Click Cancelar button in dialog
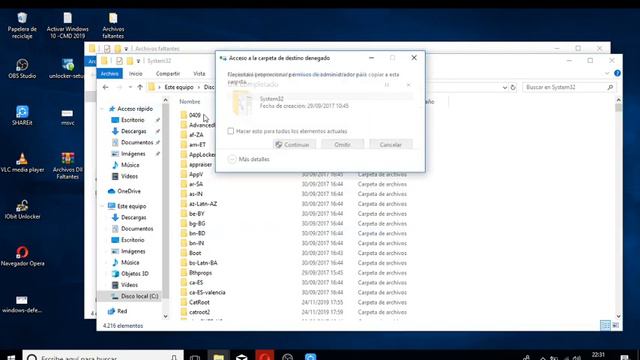 [391, 144]
